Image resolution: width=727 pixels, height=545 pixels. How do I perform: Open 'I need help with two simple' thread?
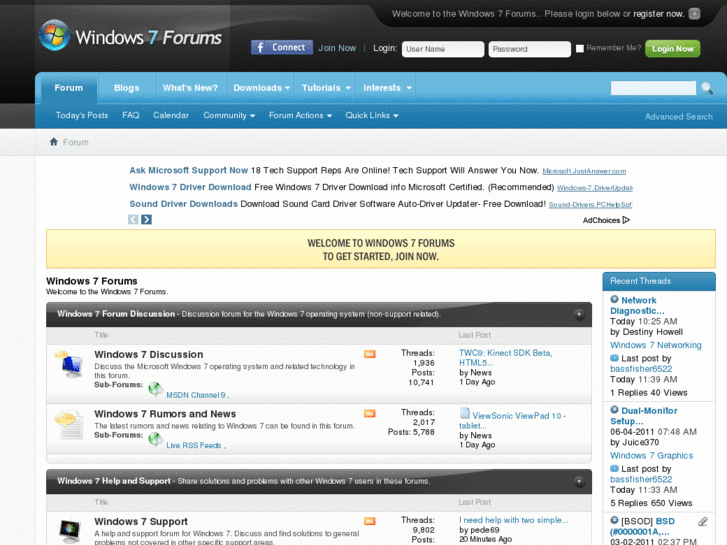(513, 520)
